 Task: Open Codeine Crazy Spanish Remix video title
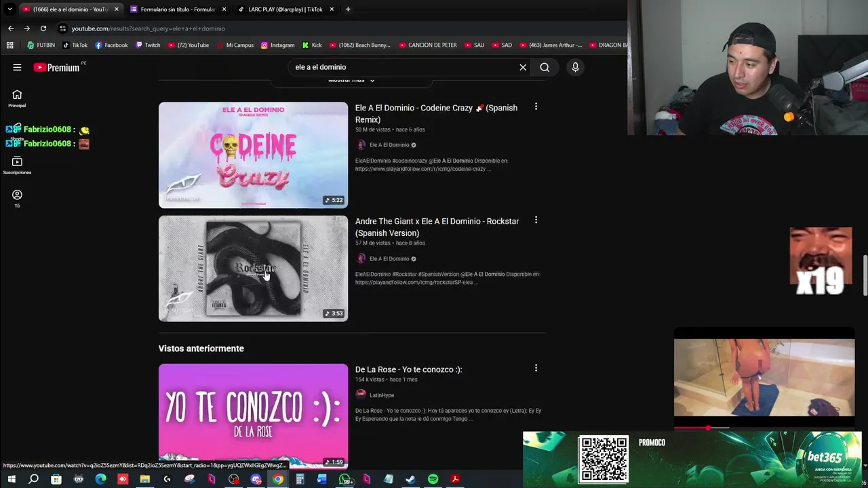(x=436, y=113)
